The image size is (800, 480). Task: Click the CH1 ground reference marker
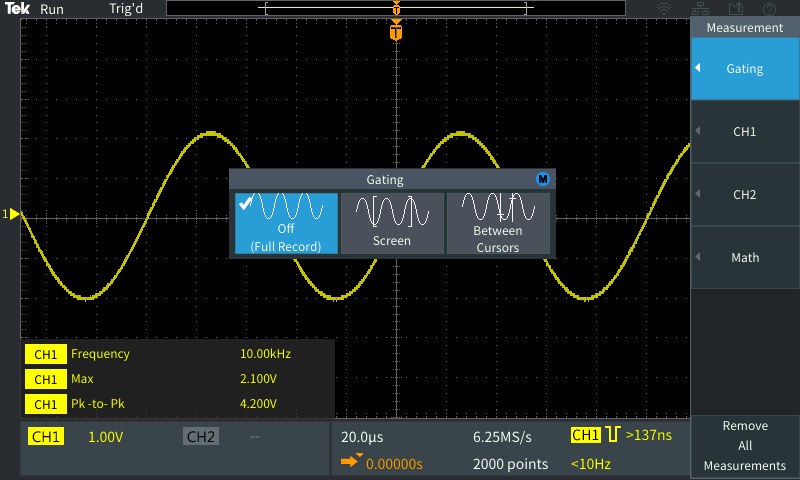(x=13, y=214)
